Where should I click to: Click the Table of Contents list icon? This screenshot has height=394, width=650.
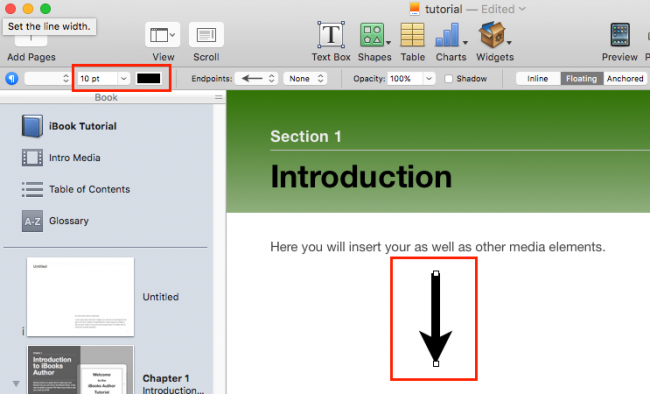click(x=32, y=190)
